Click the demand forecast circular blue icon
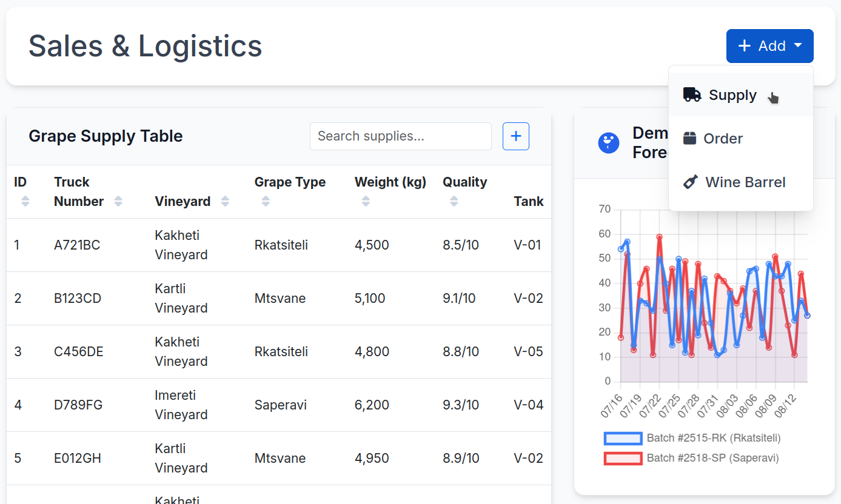The width and height of the screenshot is (841, 504). click(x=608, y=143)
